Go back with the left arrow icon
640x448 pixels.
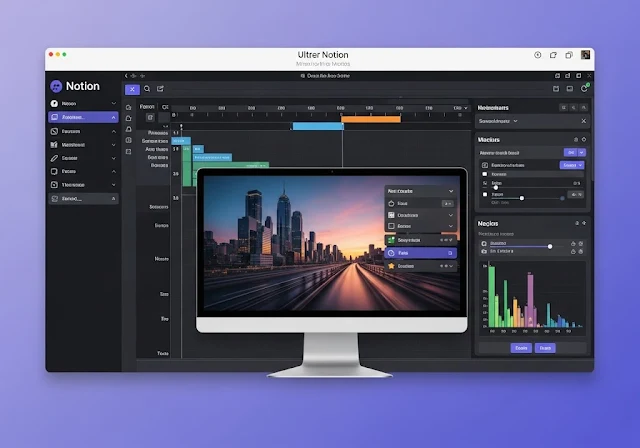126,76
